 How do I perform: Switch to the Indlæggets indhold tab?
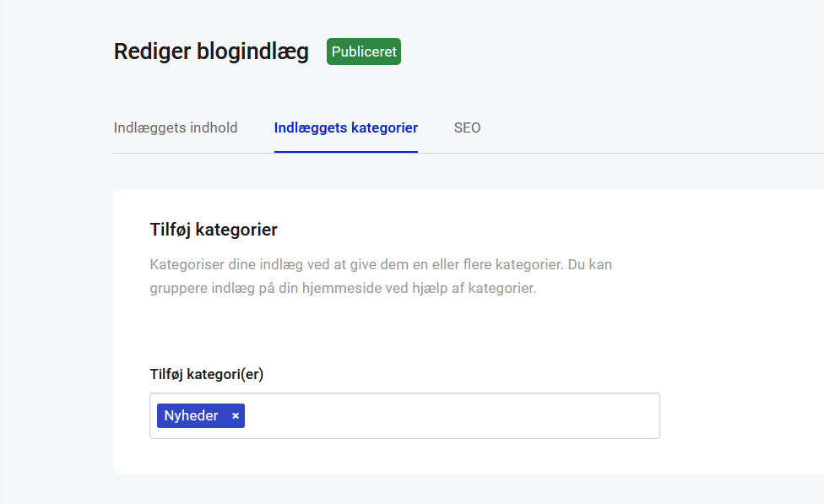(x=176, y=128)
